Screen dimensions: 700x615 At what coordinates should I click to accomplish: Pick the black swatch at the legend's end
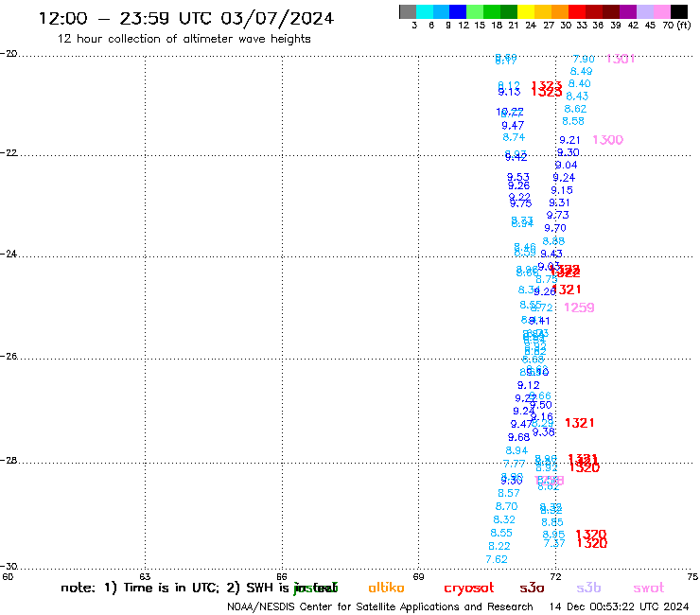[x=678, y=11]
